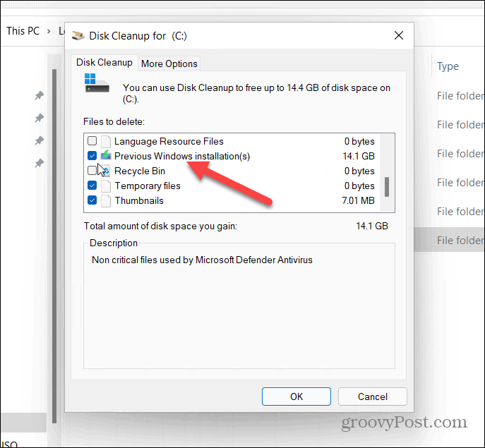Click the Temporary files page icon

(105, 186)
